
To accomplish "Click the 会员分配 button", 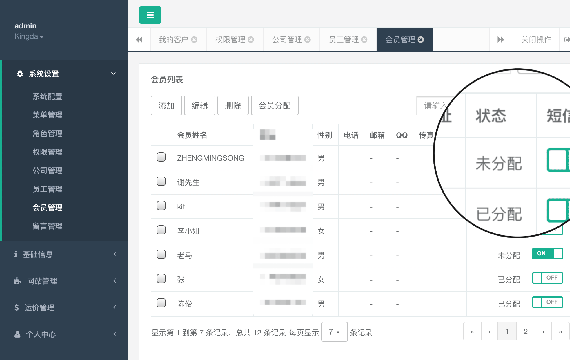I will 274,105.
